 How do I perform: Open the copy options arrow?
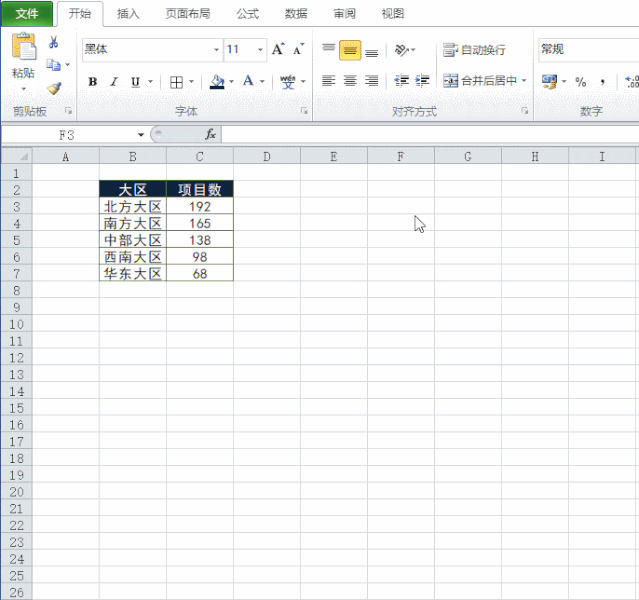coord(68,65)
